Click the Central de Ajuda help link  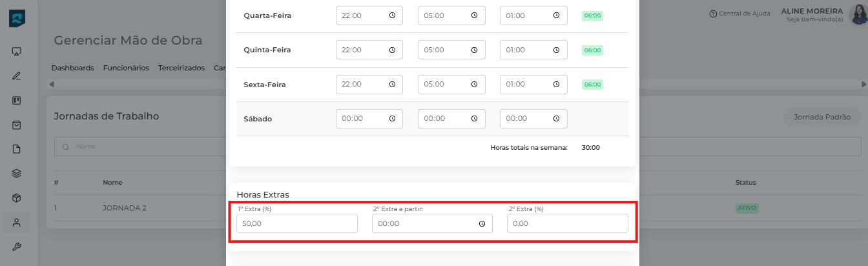point(739,14)
